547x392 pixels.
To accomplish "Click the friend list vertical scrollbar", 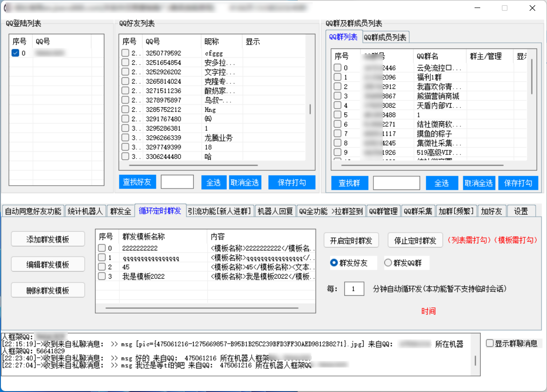I will (310, 109).
